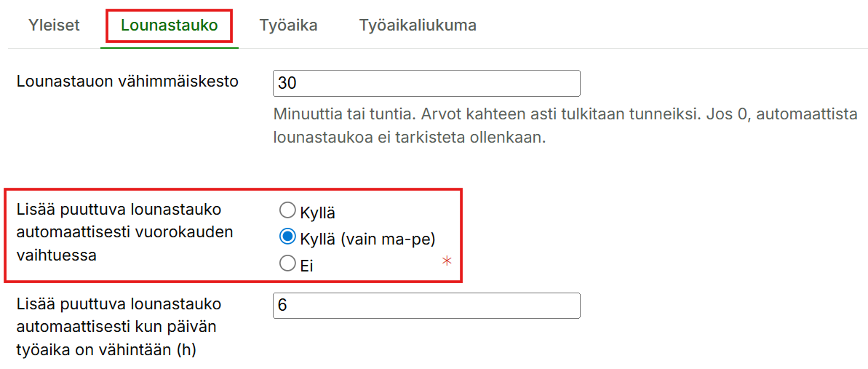Click the Lounastauon vähimmäiskesto input field
868x369 pixels.
point(426,83)
